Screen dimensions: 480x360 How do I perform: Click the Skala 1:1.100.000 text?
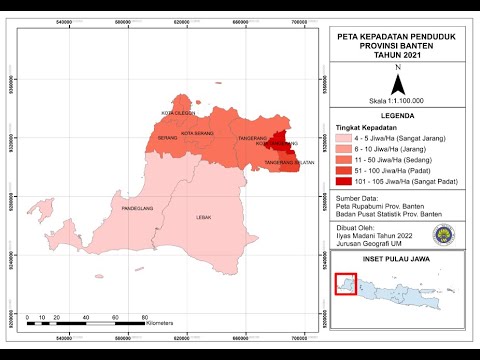(396, 101)
